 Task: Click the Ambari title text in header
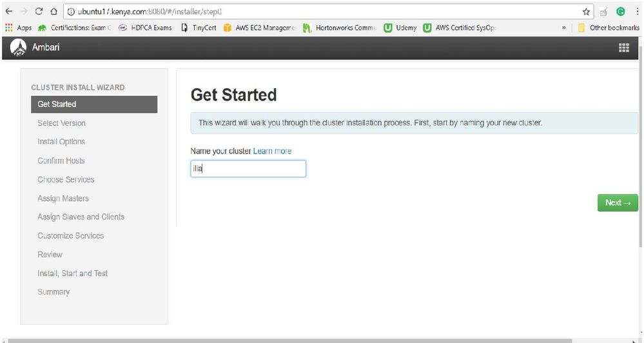(46, 47)
